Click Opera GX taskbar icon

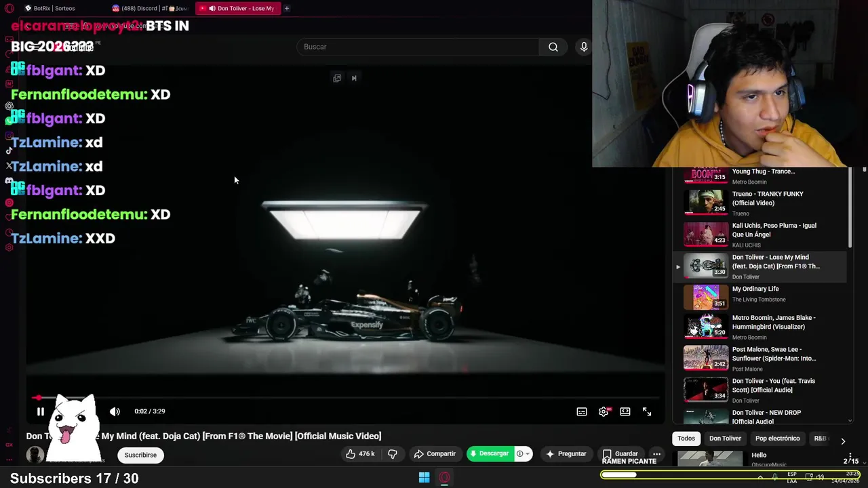pyautogui.click(x=445, y=478)
